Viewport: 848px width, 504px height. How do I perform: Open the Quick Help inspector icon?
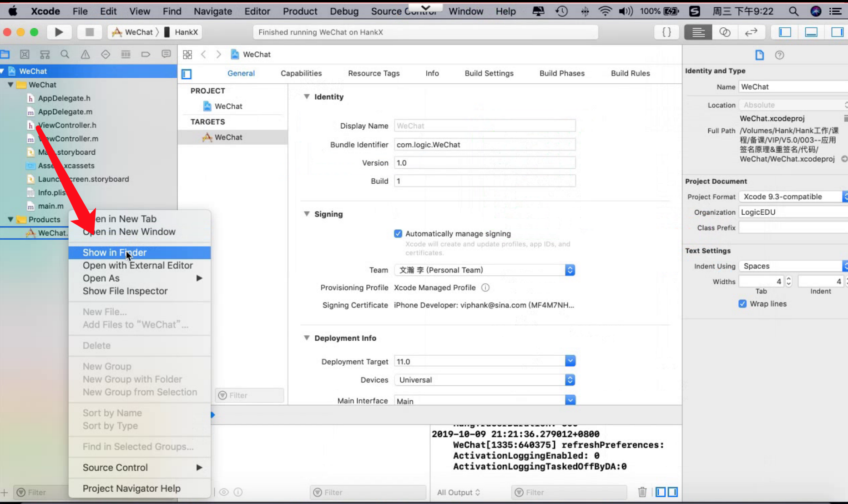[779, 55]
